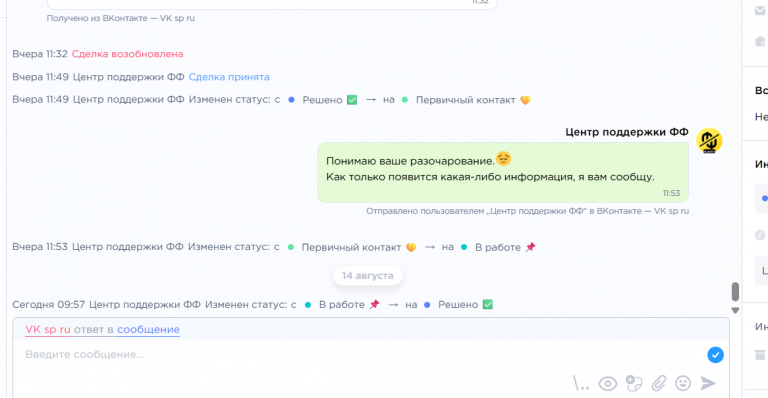Image resolution: width=768 pixels, height=398 pixels.
Task: Click Сегодня 09:57 status change log entry
Action: pos(252,304)
